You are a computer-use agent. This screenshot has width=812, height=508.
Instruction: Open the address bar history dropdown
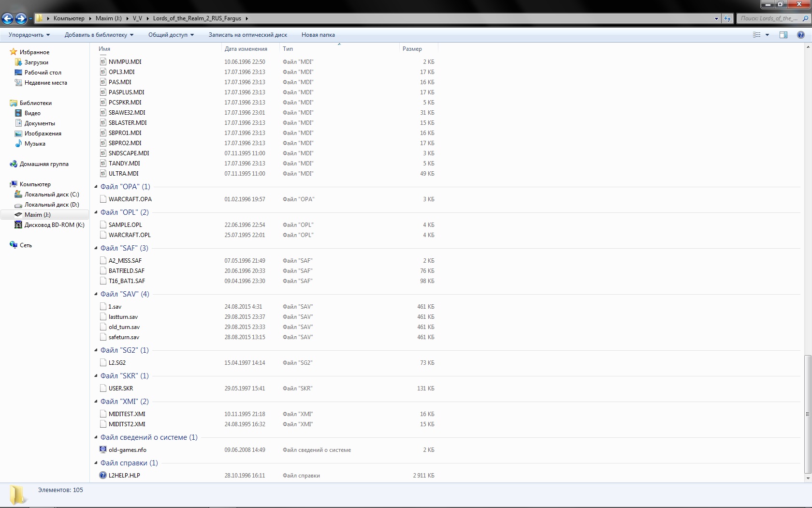pos(716,18)
